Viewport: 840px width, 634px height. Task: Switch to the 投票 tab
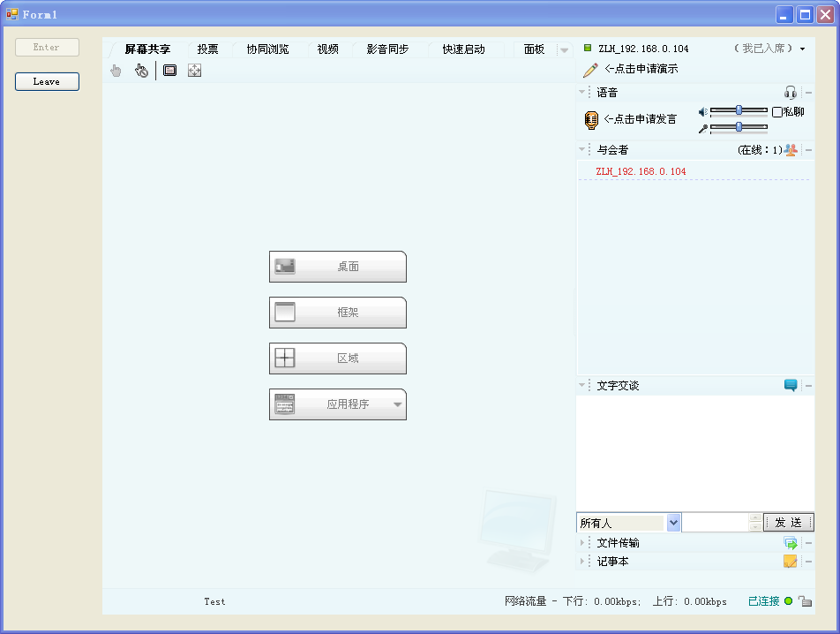(x=207, y=49)
